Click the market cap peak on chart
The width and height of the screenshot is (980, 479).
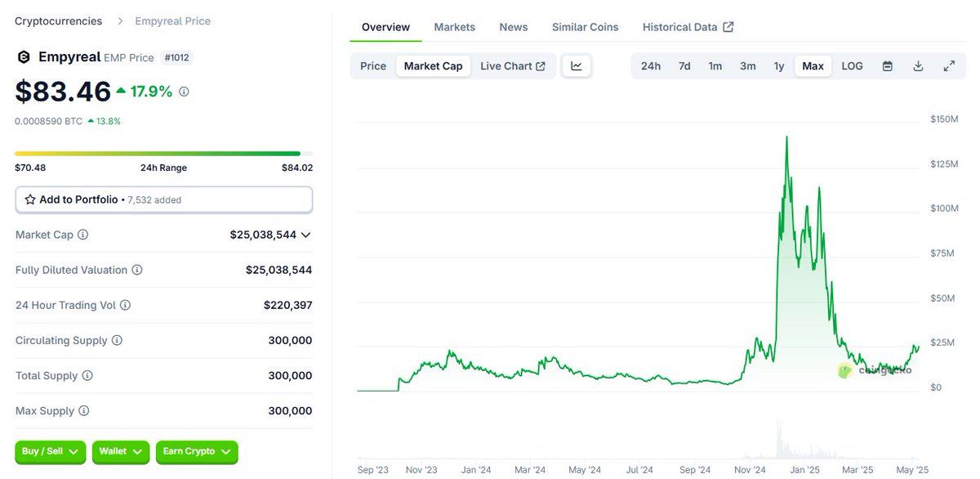click(786, 138)
